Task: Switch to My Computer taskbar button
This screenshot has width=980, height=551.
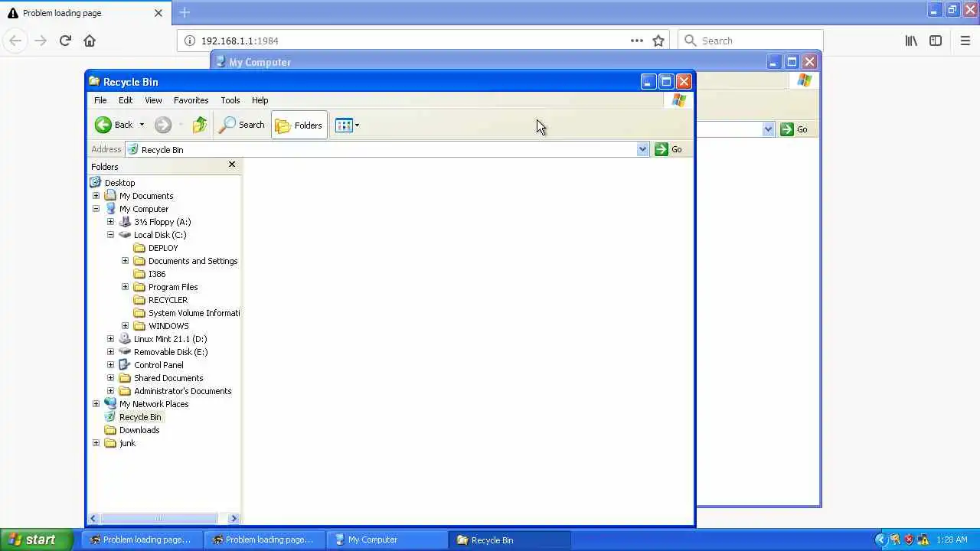Action: [x=385, y=540]
